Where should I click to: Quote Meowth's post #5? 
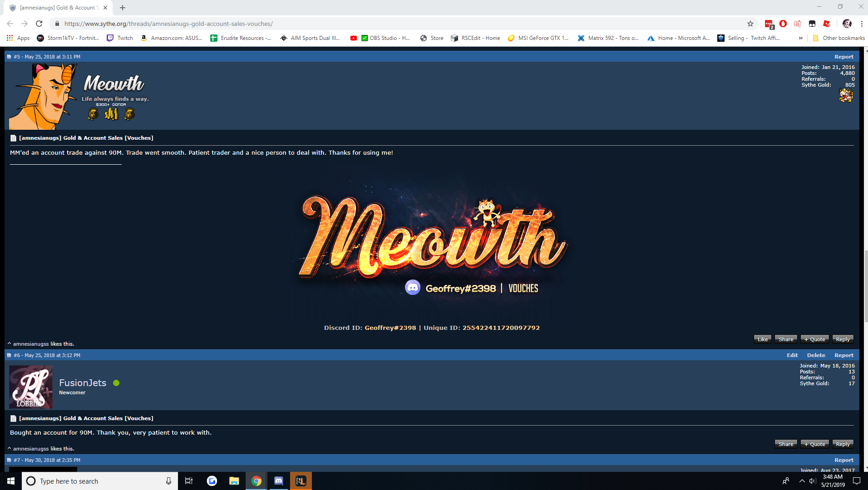click(x=814, y=339)
